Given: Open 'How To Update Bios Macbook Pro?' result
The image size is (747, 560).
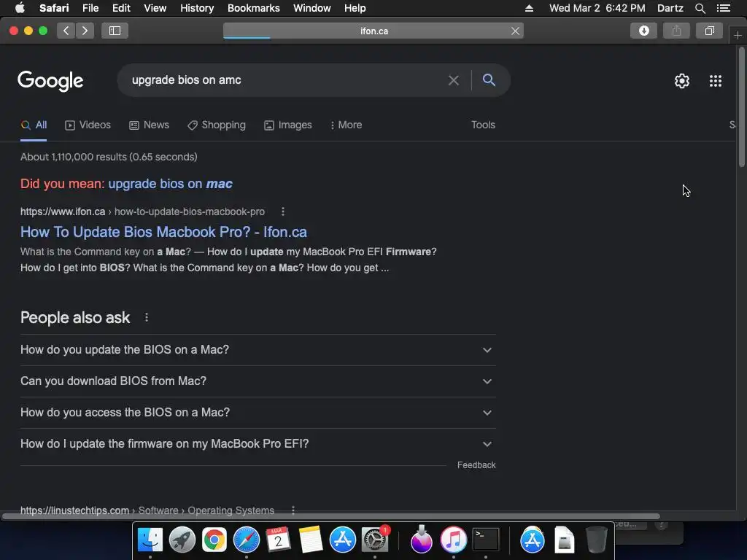Looking at the screenshot, I should tap(163, 232).
